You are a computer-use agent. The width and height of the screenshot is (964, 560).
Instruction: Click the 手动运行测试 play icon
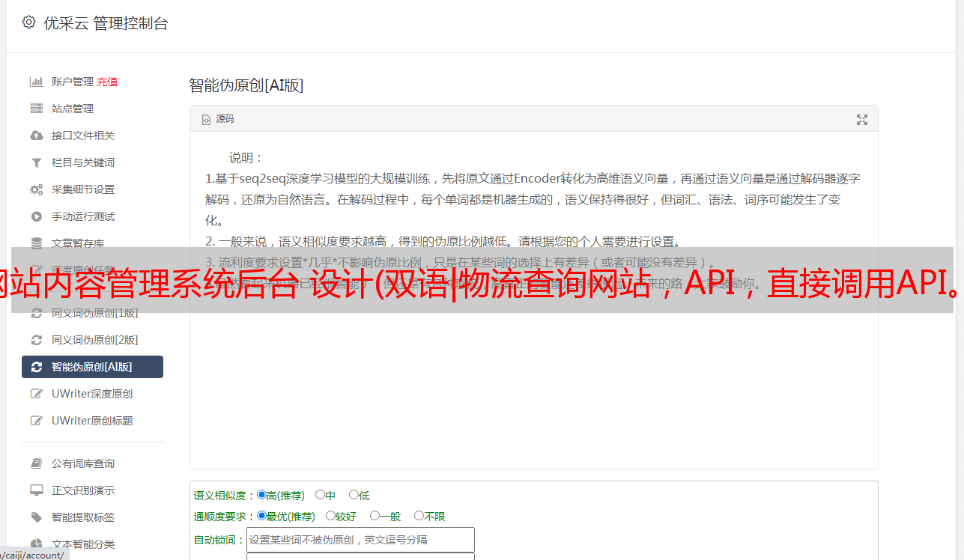(x=36, y=216)
